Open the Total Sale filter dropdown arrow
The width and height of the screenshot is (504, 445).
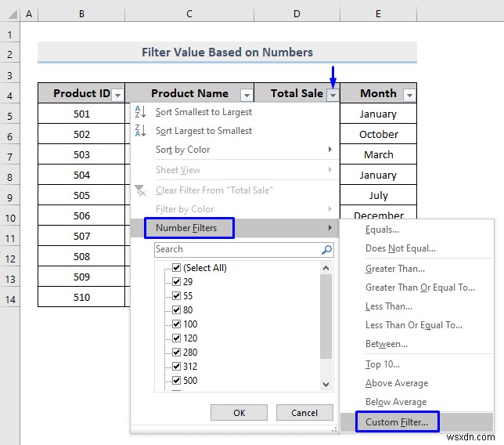[x=333, y=96]
